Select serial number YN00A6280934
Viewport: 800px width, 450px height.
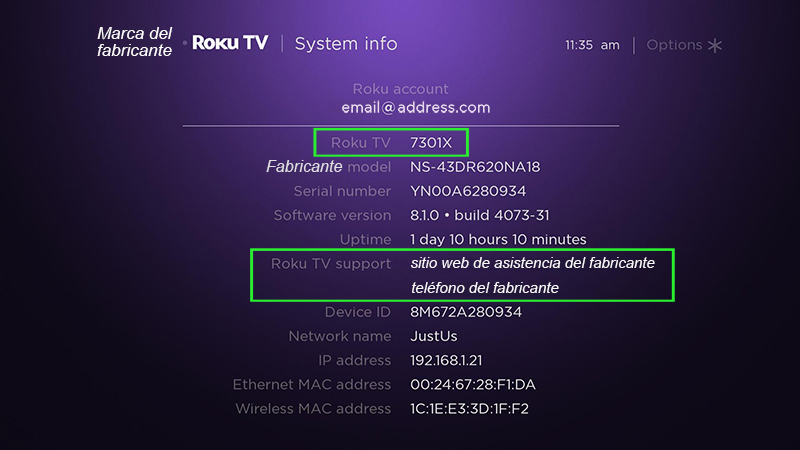pyautogui.click(x=468, y=191)
